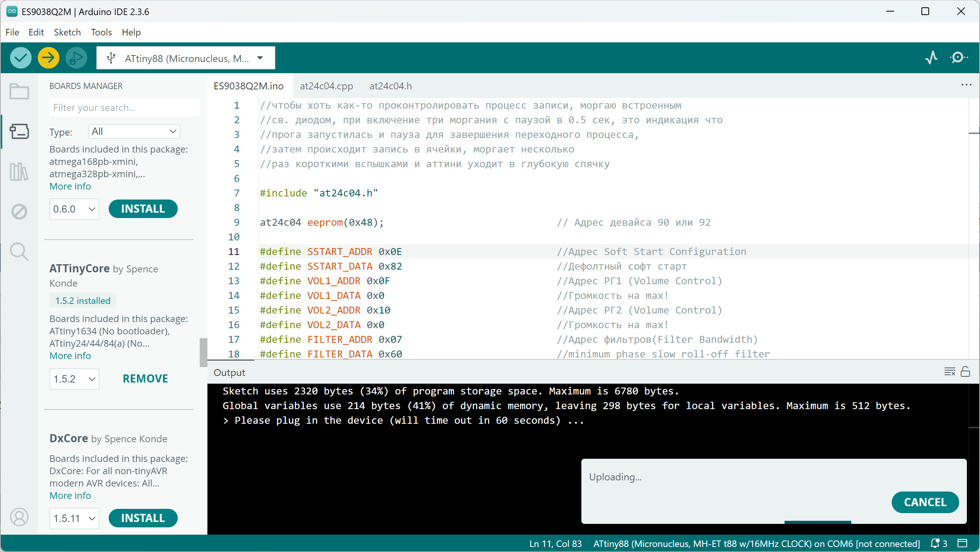Open the Serial Plotter
Viewport: 980px width, 552px height.
pos(931,58)
